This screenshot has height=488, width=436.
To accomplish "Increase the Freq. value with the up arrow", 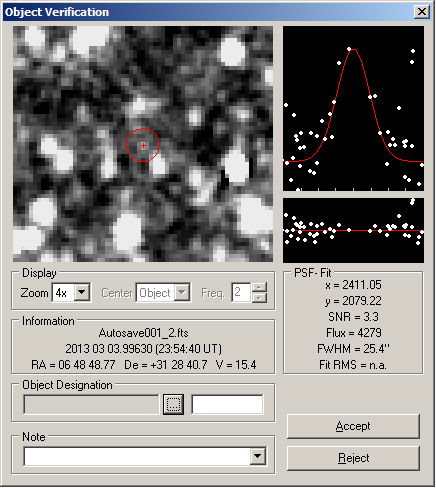I will [x=259, y=287].
